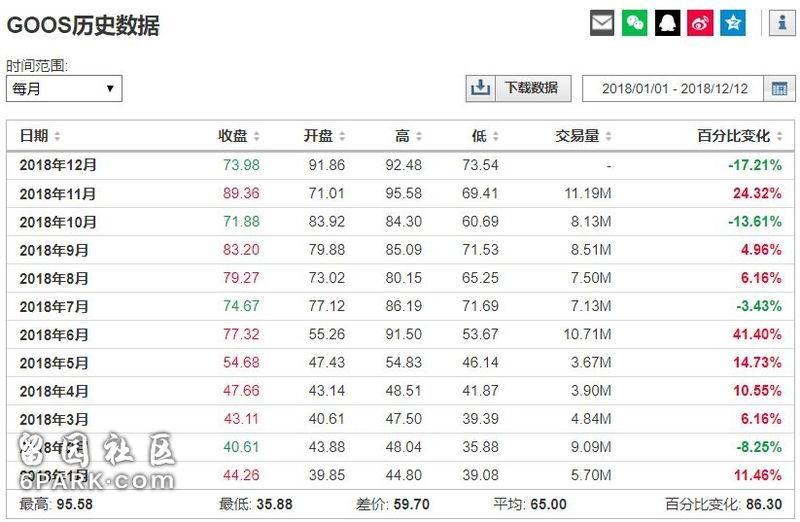Share to Qzone with the blue star icon
The height and width of the screenshot is (522, 800).
(x=733, y=23)
